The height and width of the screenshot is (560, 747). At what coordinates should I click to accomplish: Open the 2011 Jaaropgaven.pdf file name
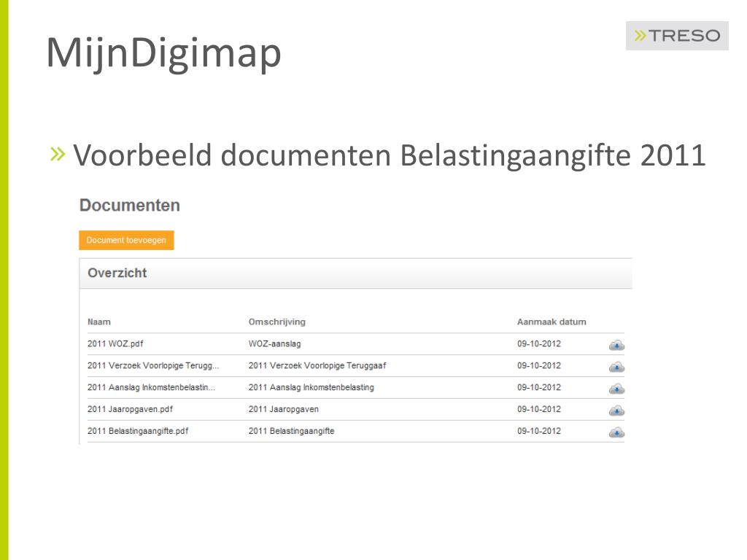130,410
